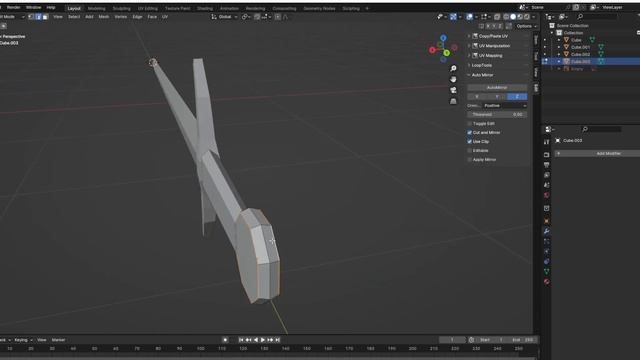Click the green Y axis gizmo dot
Image resolution: width=640 pixels, height=360 pixels.
[x=447, y=53]
